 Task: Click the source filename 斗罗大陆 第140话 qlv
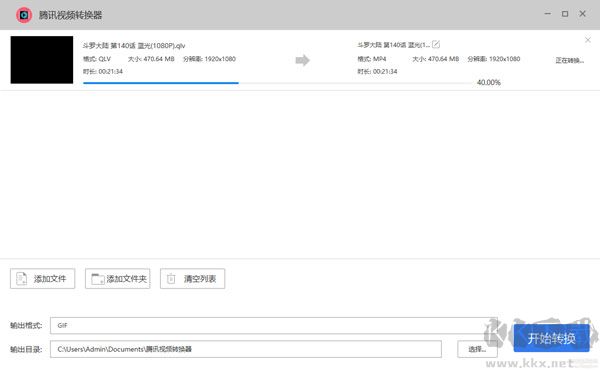tap(134, 46)
